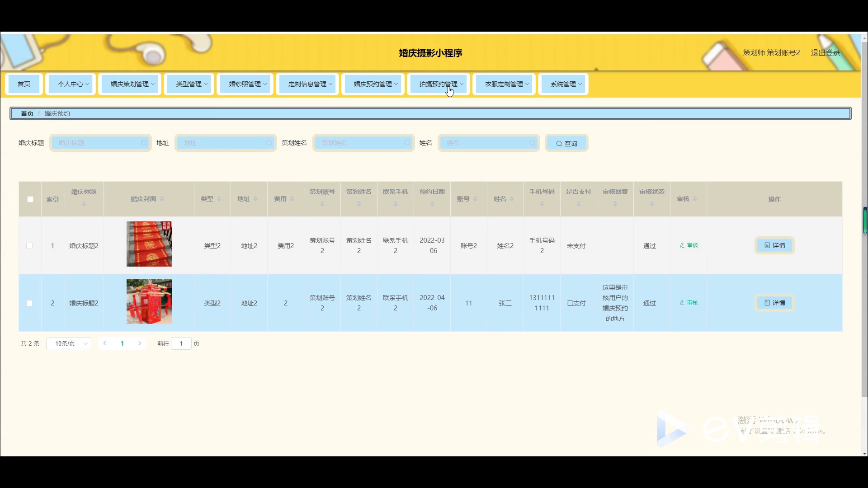The image size is (868, 488).
Task: Expand 婚庆策划管理 menu
Action: 130,84
